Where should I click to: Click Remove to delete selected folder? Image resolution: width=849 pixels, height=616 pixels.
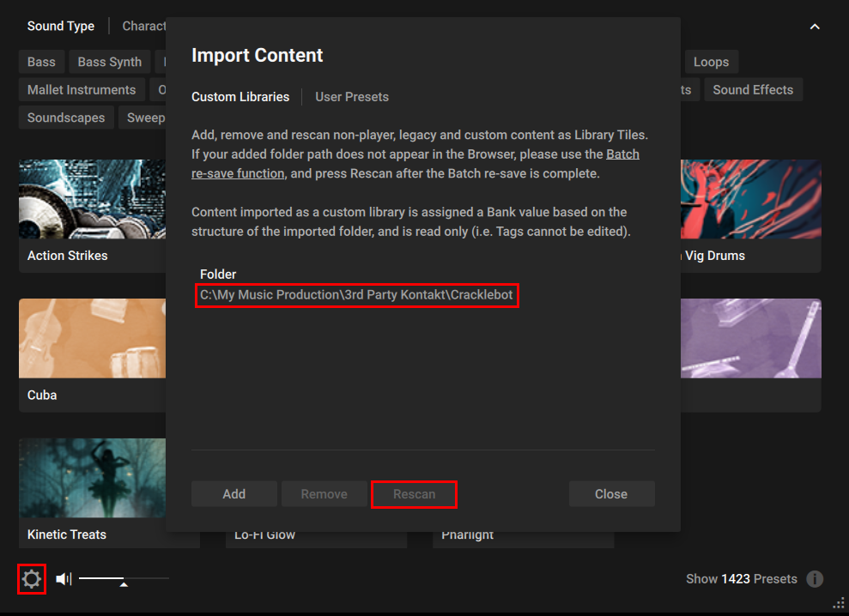(324, 494)
